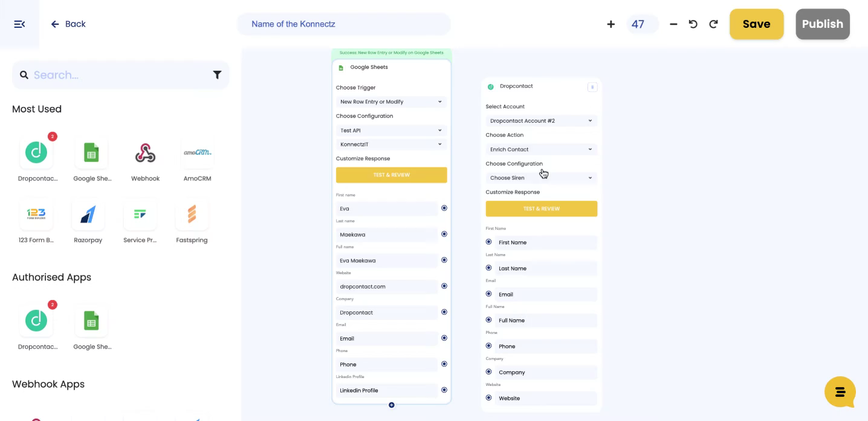This screenshot has width=868, height=421.
Task: Select Dropcontact Full Name radio
Action: pyautogui.click(x=489, y=320)
